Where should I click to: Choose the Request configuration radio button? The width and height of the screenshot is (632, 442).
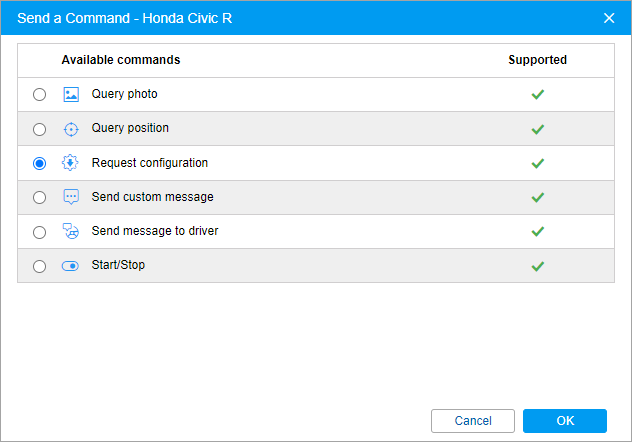[x=39, y=163]
